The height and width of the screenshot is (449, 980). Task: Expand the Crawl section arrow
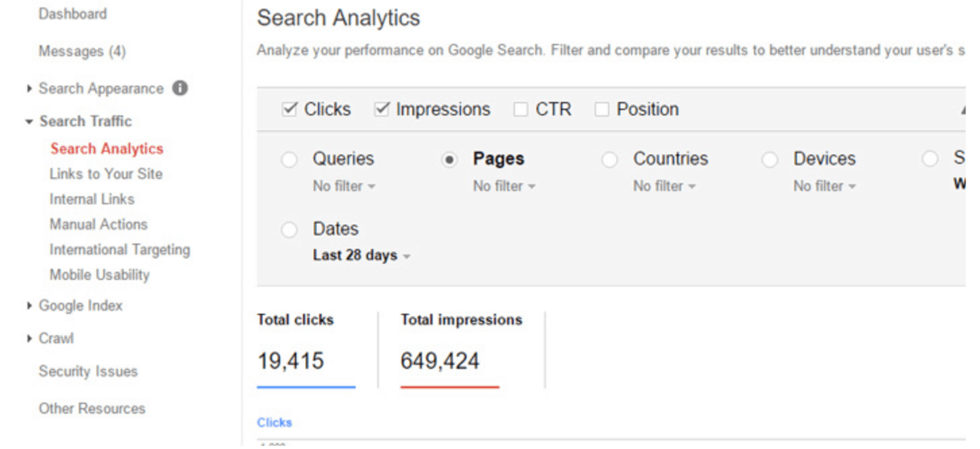pos(30,338)
